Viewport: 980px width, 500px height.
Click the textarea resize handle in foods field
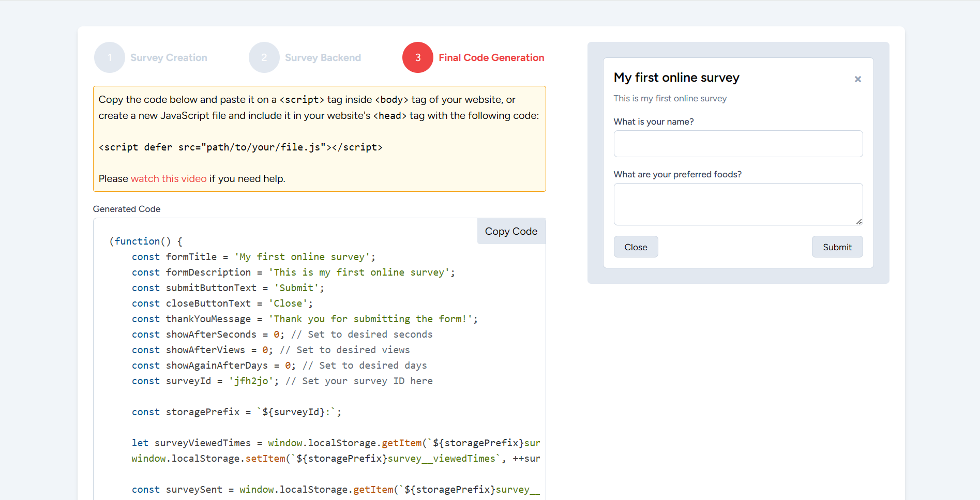click(x=858, y=221)
